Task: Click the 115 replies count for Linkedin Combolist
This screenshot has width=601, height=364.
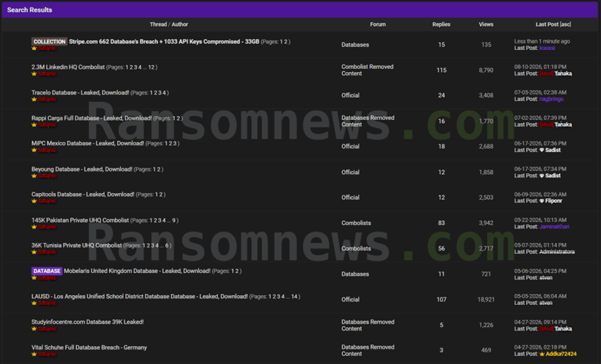Action: click(x=442, y=70)
